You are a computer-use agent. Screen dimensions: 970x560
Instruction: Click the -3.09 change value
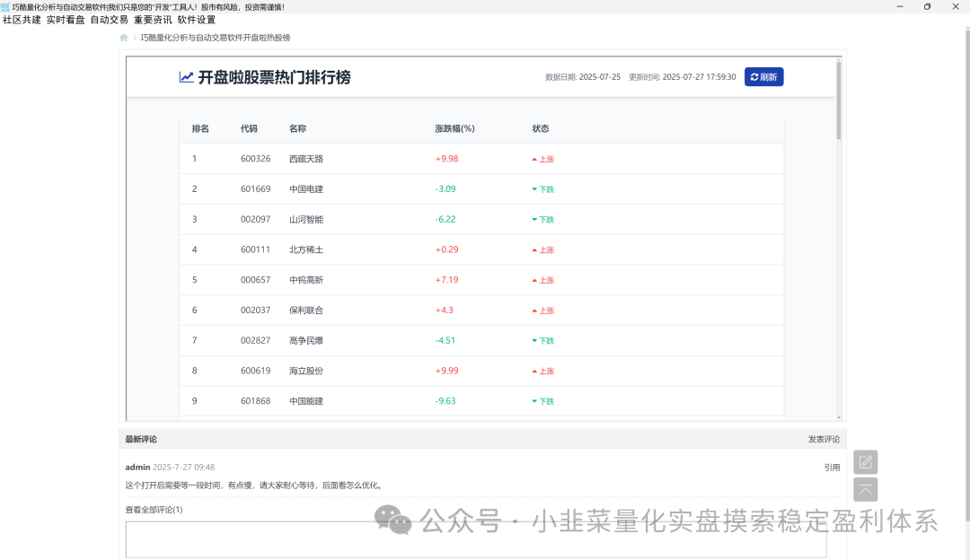tap(445, 189)
